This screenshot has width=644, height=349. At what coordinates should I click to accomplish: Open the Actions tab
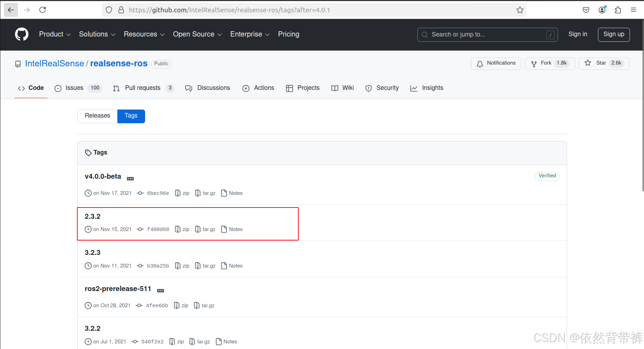(x=258, y=88)
